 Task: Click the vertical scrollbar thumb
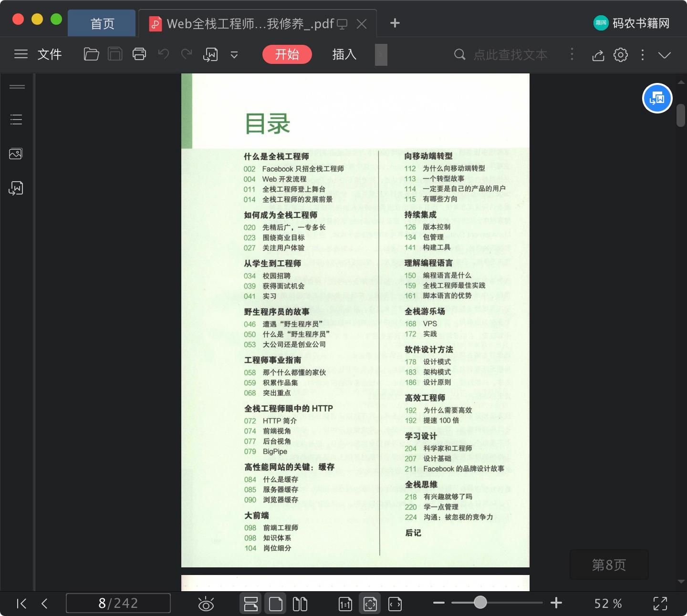[681, 115]
